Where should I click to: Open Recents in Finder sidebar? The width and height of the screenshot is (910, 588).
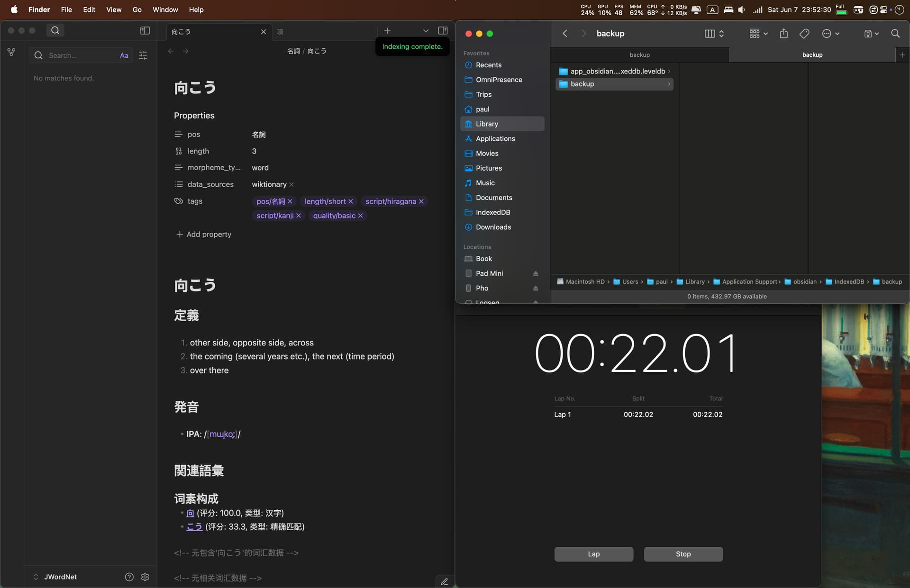click(x=502, y=65)
